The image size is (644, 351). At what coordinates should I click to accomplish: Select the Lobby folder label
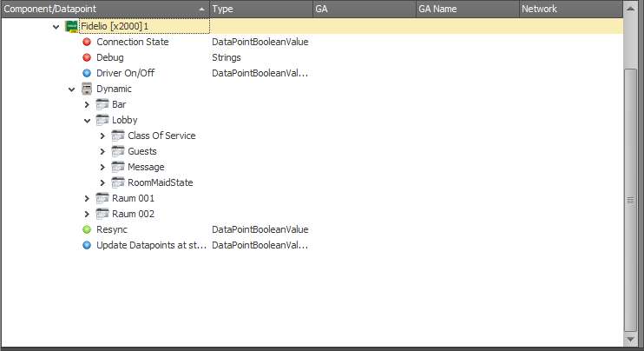click(x=124, y=120)
